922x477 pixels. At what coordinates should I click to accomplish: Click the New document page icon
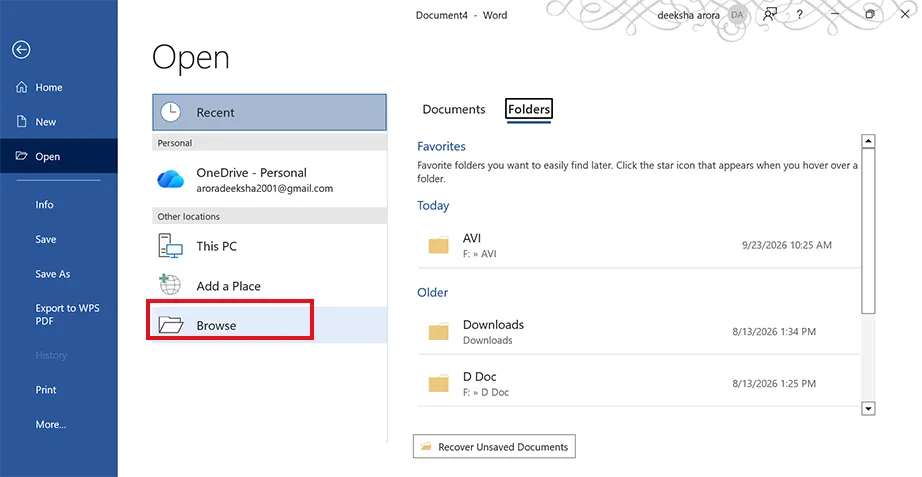(22, 122)
